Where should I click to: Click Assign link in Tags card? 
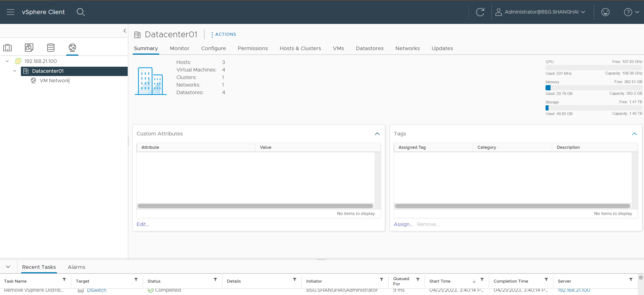(403, 224)
